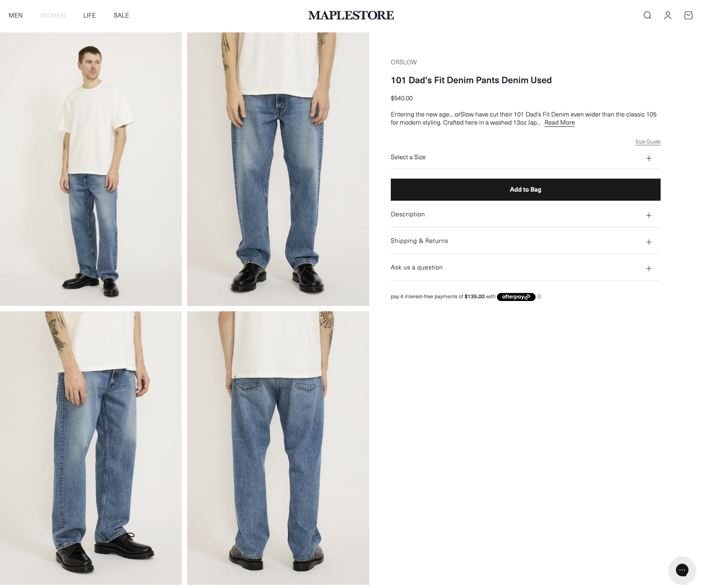Viewport: 702px width, 588px height.
Task: Open the shopping bag icon
Action: [688, 15]
